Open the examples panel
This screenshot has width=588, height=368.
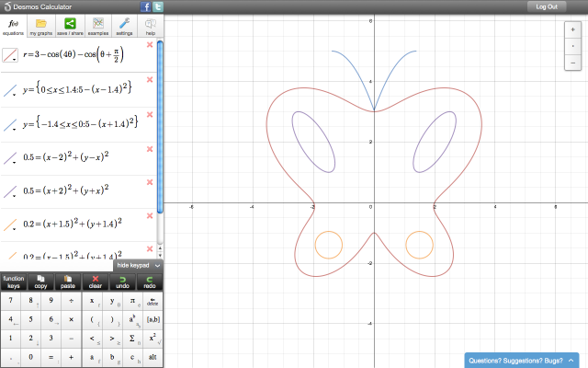(96, 25)
